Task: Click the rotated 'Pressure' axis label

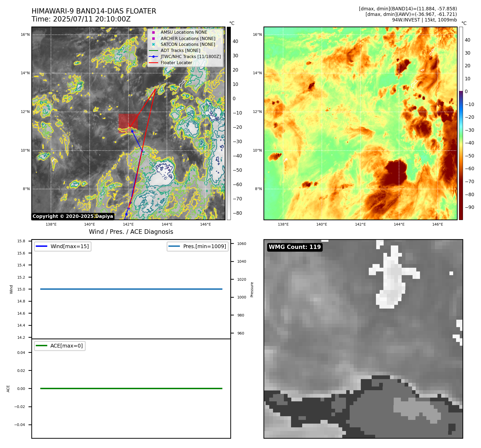Action: [252, 289]
